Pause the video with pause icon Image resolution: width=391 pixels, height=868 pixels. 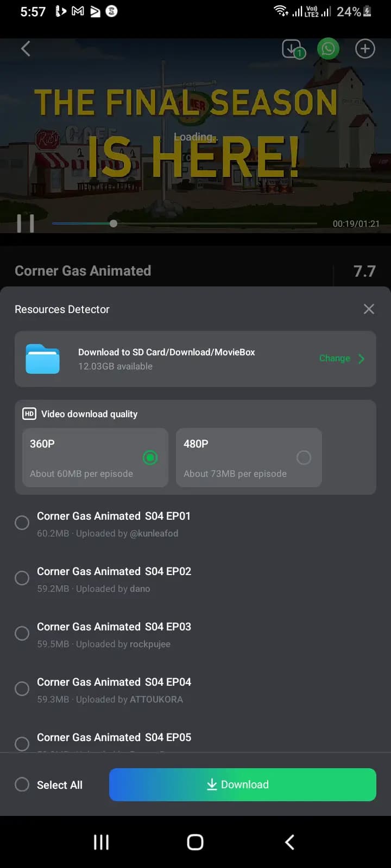(x=26, y=223)
